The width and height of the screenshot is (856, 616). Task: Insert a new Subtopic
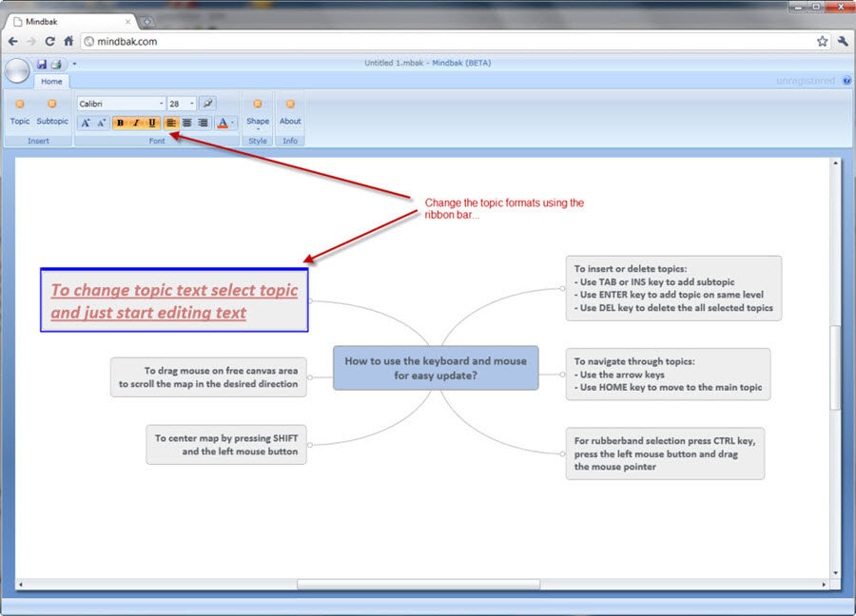(x=52, y=111)
